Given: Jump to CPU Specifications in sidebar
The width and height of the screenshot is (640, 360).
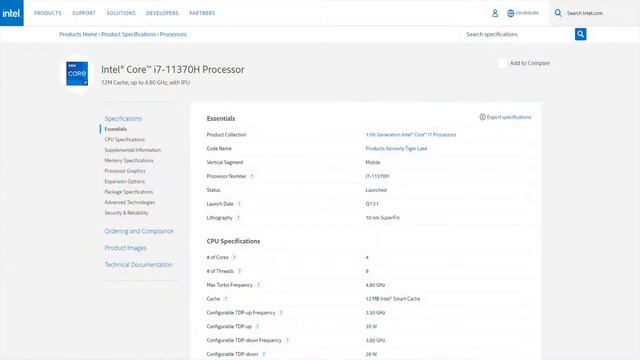Looking at the screenshot, I should 124,140.
